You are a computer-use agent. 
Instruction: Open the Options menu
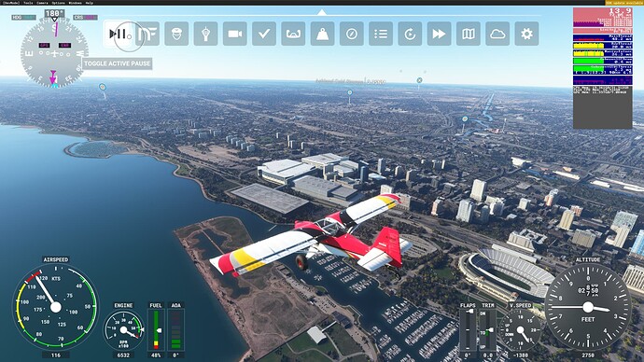tap(58, 3)
